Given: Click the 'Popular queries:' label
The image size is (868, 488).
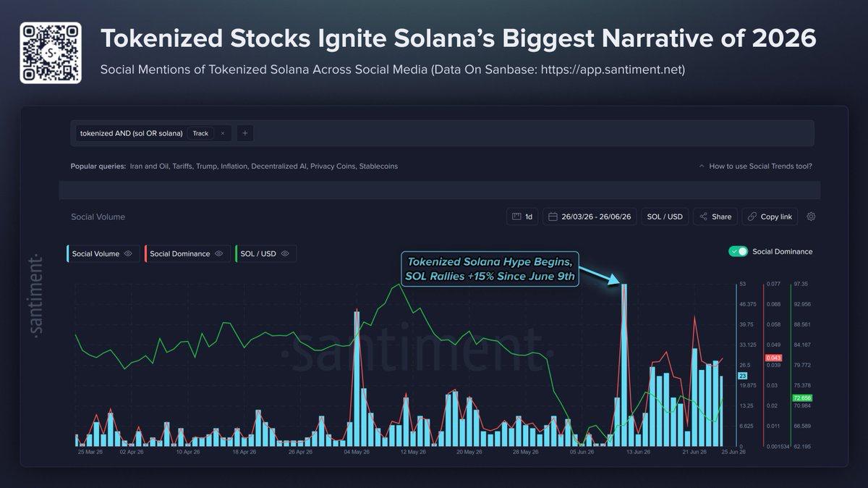Looking at the screenshot, I should click(x=98, y=166).
